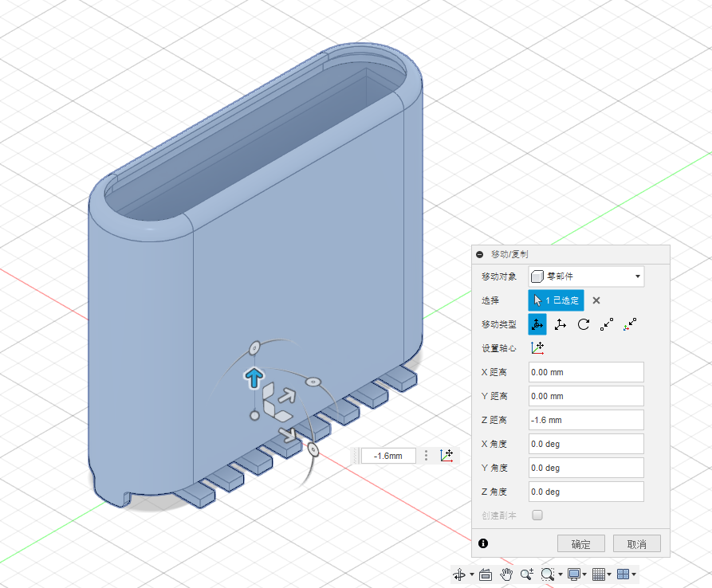The width and height of the screenshot is (712, 588).
Task: Click the Y 距离 input field
Action: pyautogui.click(x=586, y=396)
